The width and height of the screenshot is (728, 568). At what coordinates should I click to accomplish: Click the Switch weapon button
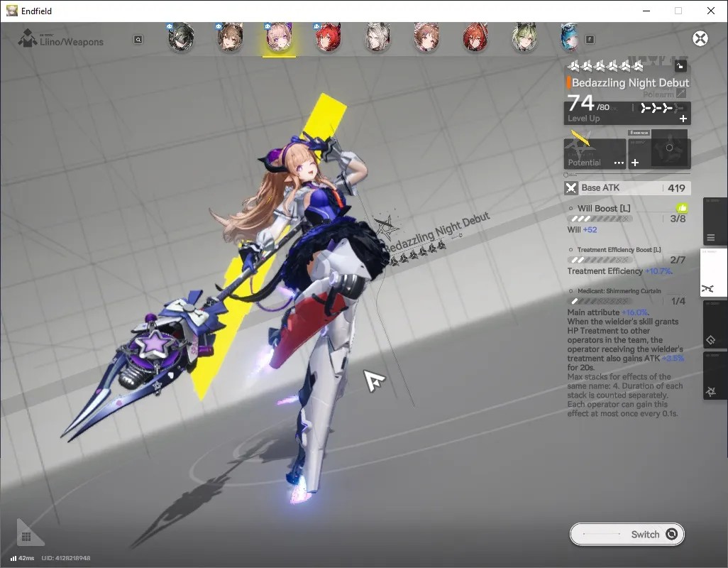[627, 534]
